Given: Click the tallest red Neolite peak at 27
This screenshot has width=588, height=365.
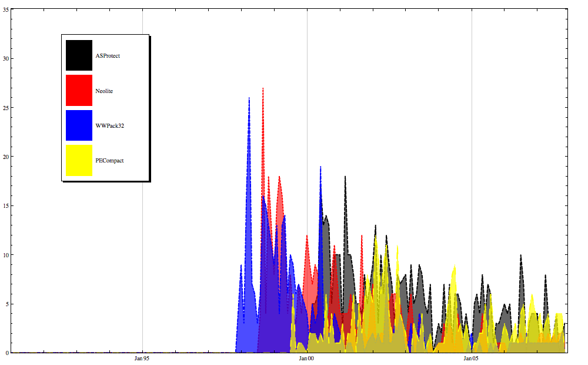Looking at the screenshot, I should tap(263, 89).
